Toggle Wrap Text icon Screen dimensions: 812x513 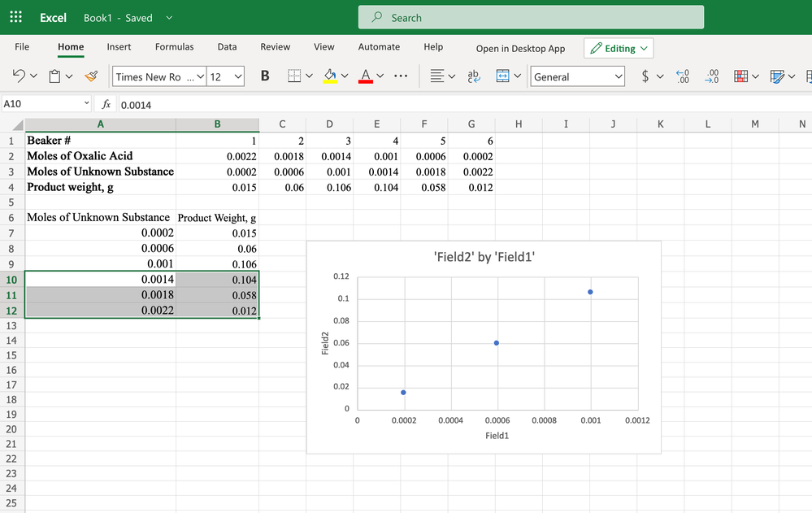pos(473,76)
